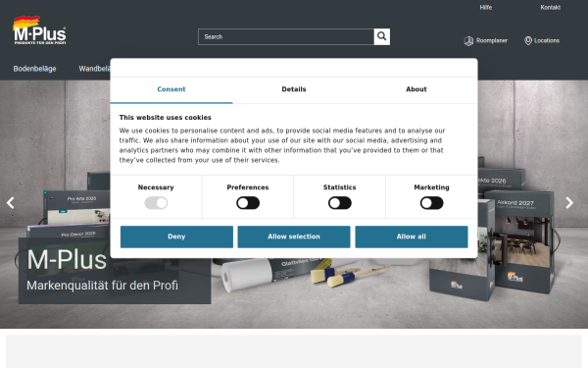The image size is (588, 368).
Task: Open the About tab
Action: click(x=416, y=89)
